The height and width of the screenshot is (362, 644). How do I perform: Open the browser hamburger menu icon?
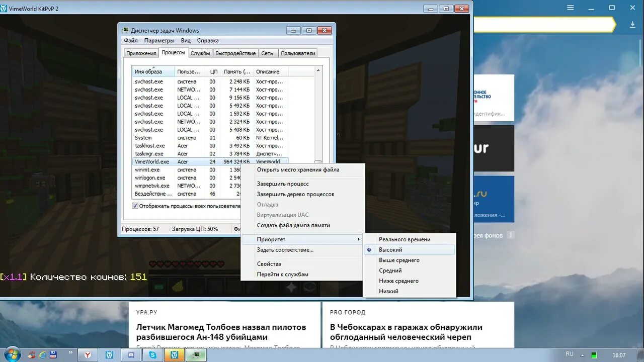click(570, 8)
